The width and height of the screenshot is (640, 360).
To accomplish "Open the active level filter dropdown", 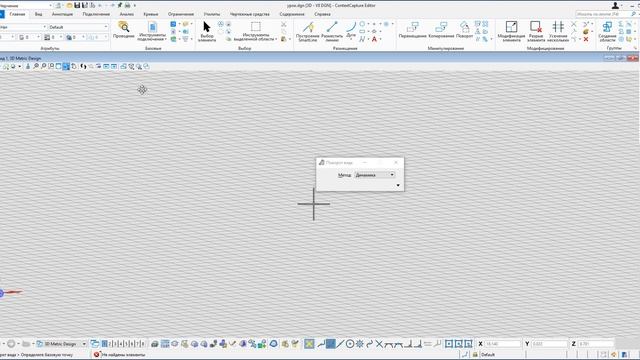I will pos(22,27).
